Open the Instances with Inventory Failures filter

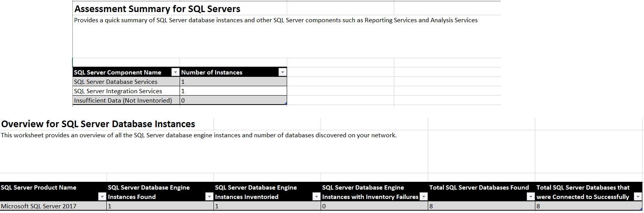(x=423, y=197)
